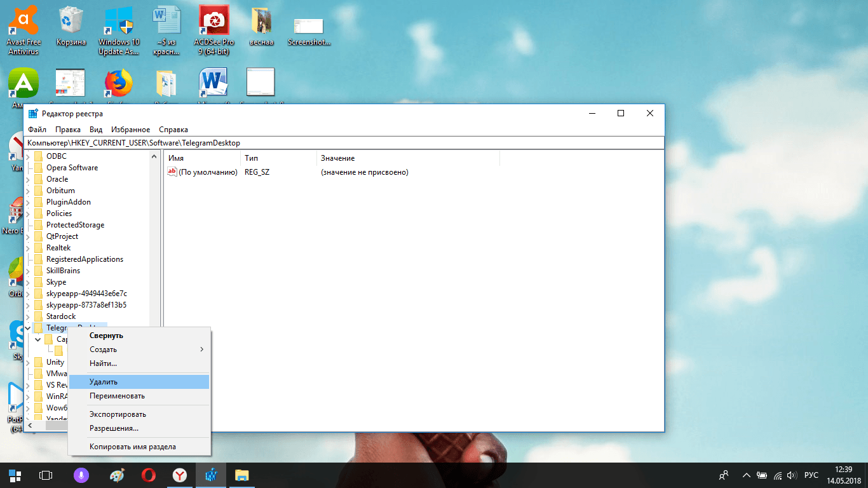Viewport: 868px width, 488px height.
Task: Launch Windows 10 Update Assistant shortcut
Action: (x=118, y=29)
